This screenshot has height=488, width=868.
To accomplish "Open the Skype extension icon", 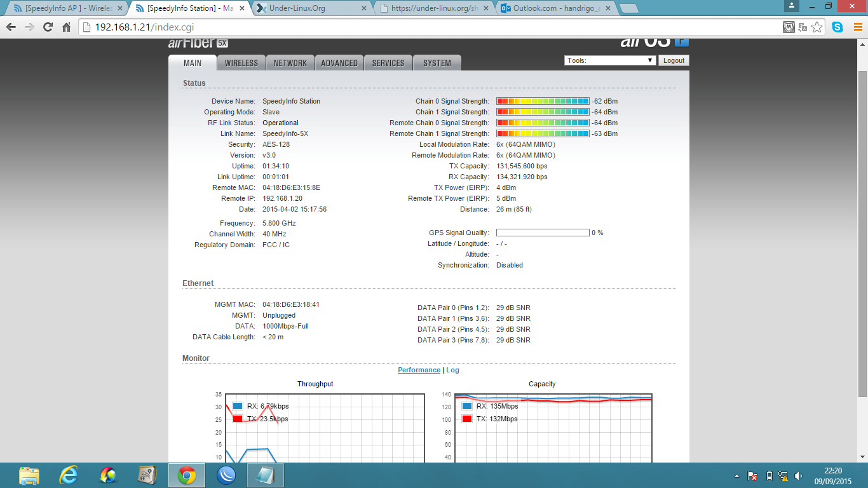I will tap(837, 27).
